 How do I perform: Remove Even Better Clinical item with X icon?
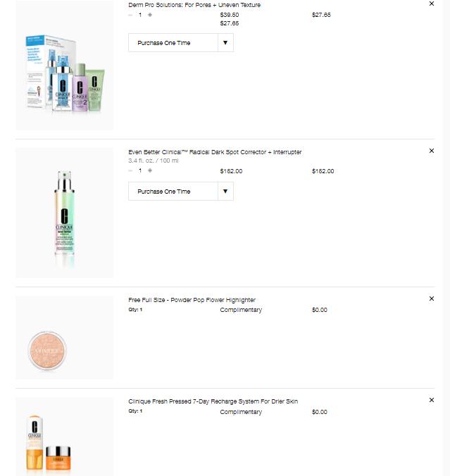tap(432, 151)
